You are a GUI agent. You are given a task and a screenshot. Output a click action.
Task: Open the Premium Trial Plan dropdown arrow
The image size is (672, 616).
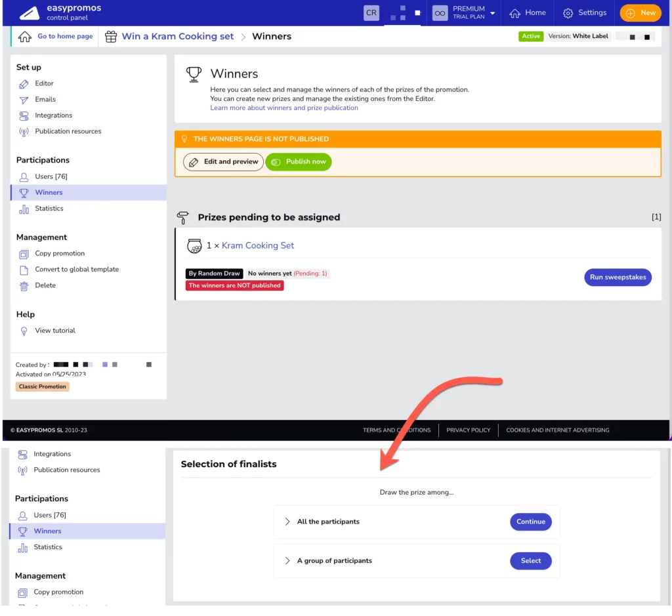coord(492,13)
